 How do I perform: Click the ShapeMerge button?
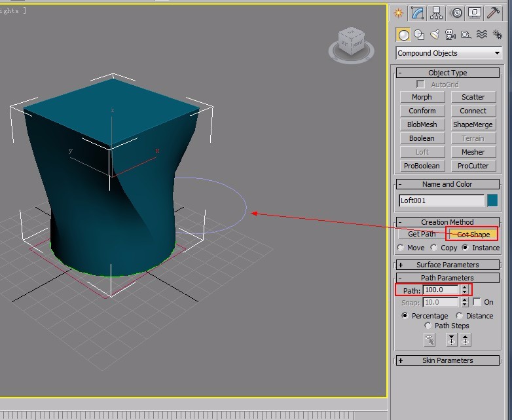pos(473,124)
